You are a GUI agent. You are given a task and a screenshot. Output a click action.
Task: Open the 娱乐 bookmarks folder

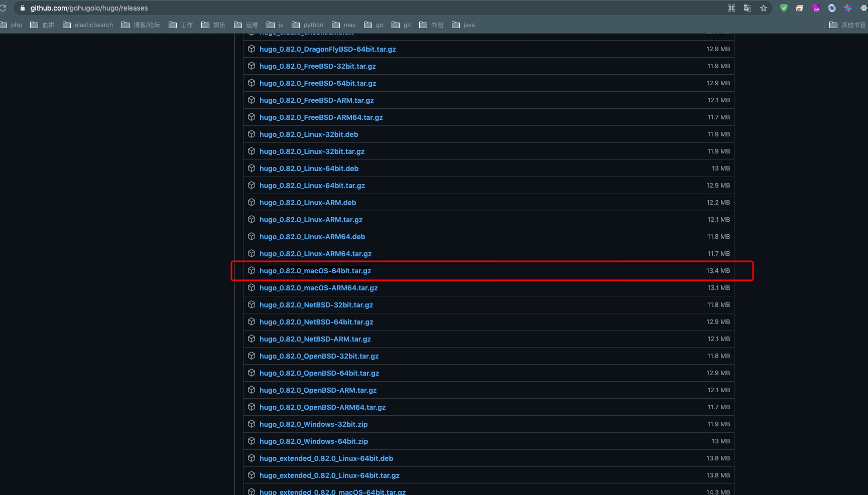213,25
